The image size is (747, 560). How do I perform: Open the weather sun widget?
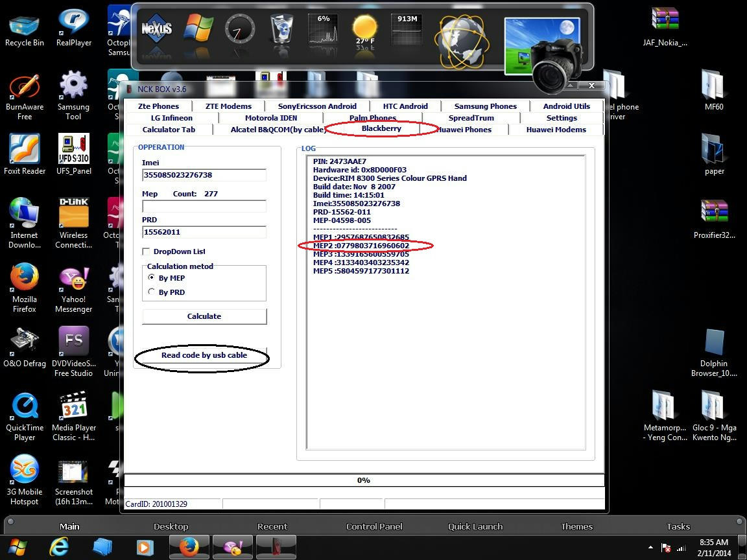pyautogui.click(x=365, y=29)
